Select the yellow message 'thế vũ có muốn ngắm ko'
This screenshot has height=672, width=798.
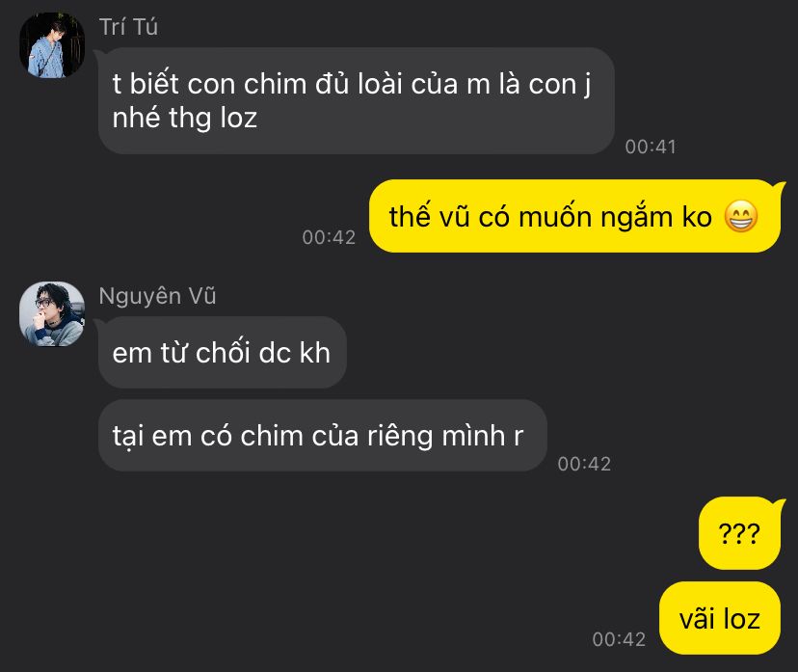[x=574, y=216]
